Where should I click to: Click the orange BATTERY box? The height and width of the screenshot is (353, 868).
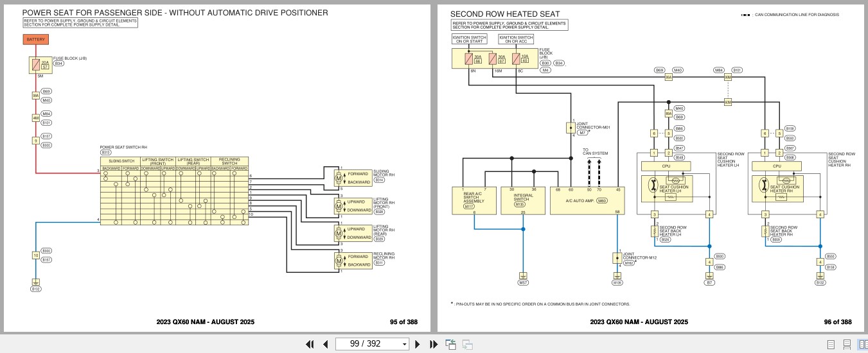click(x=36, y=40)
